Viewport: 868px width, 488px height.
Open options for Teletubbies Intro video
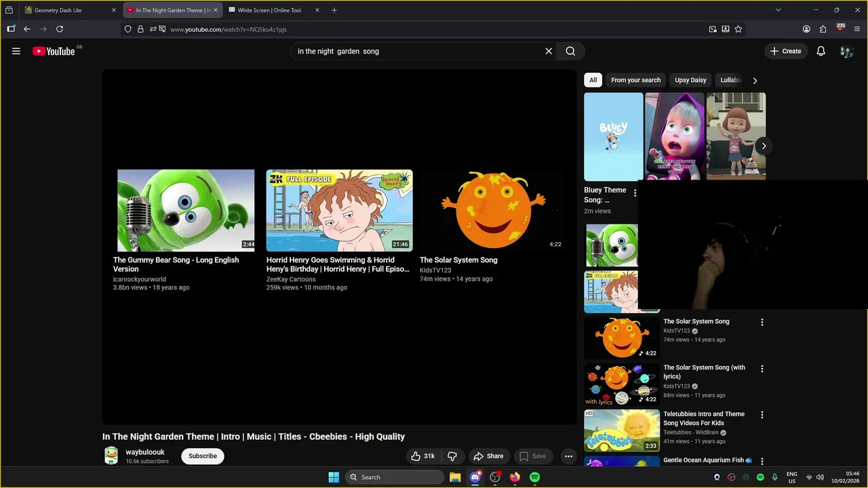coord(762,415)
